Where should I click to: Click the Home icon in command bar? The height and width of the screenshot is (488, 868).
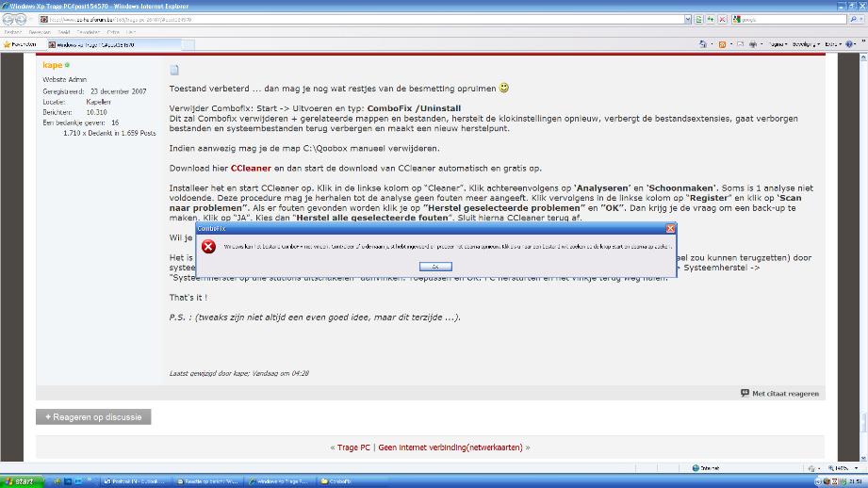click(703, 44)
